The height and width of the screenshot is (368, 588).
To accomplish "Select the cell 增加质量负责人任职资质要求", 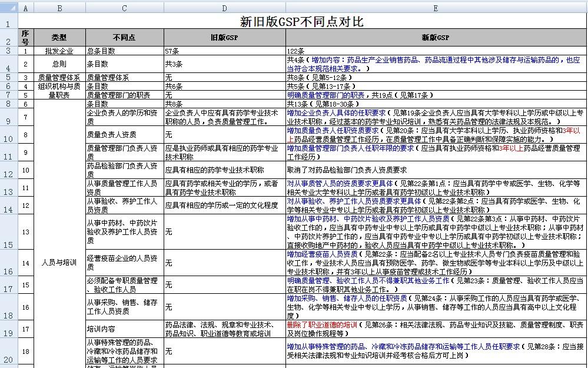I will click(436, 135).
